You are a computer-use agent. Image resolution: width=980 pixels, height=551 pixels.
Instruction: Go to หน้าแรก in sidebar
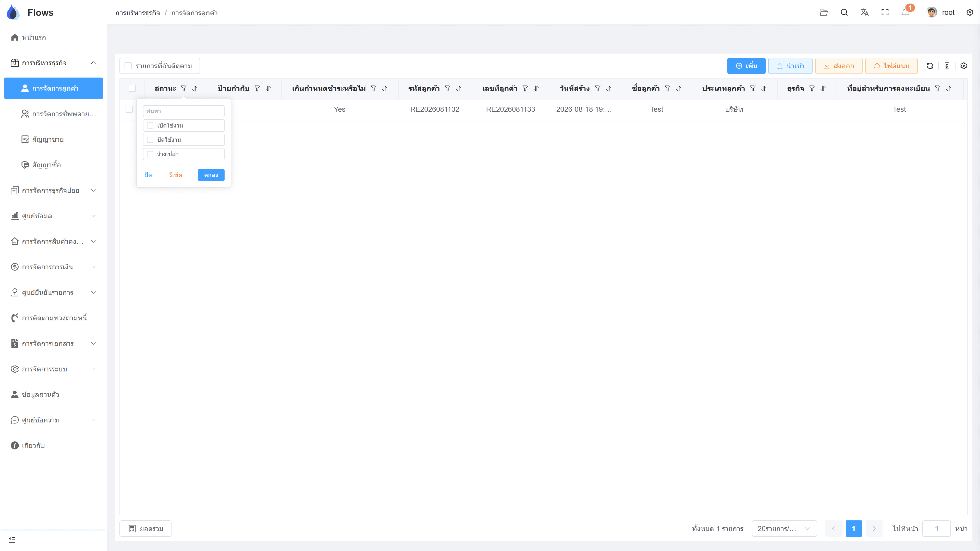click(x=53, y=37)
